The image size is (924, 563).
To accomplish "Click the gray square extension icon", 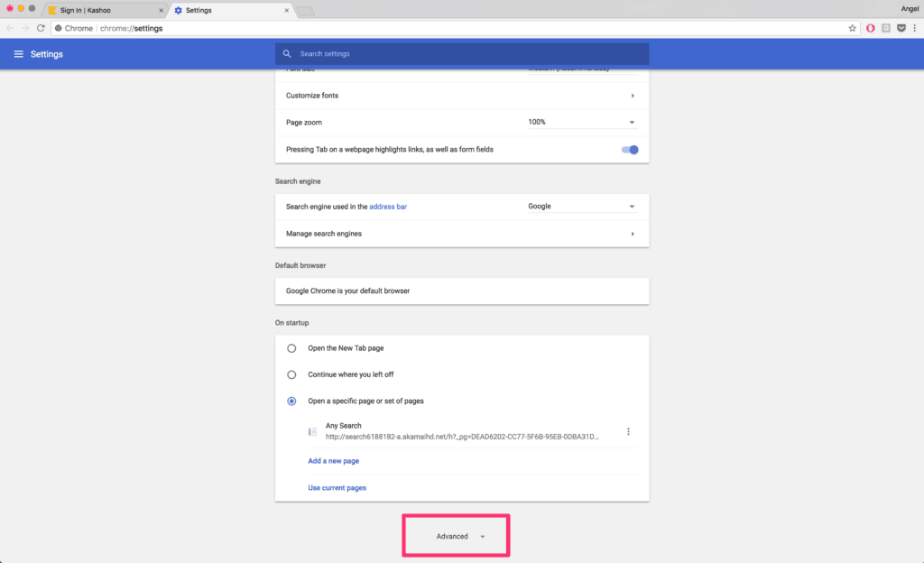I will [x=886, y=28].
